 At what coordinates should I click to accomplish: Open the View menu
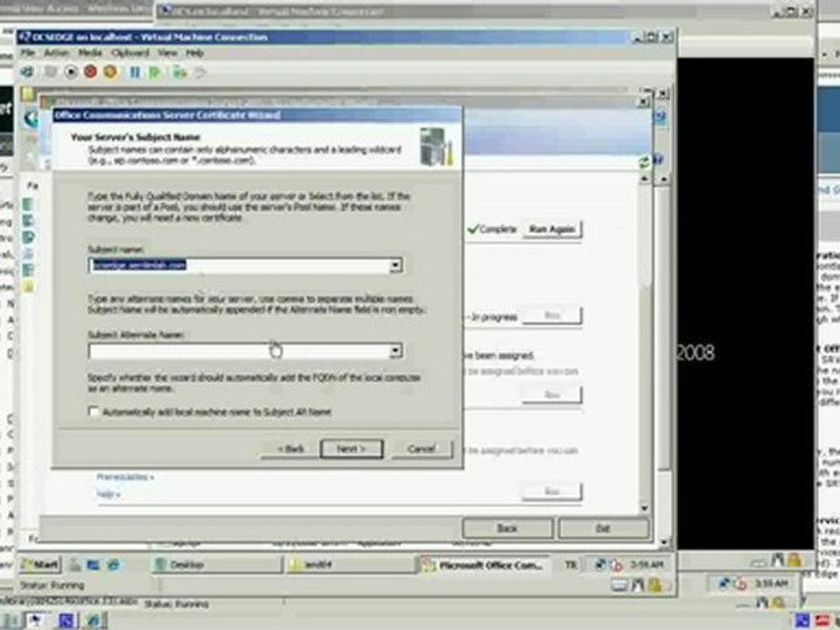pos(167,52)
